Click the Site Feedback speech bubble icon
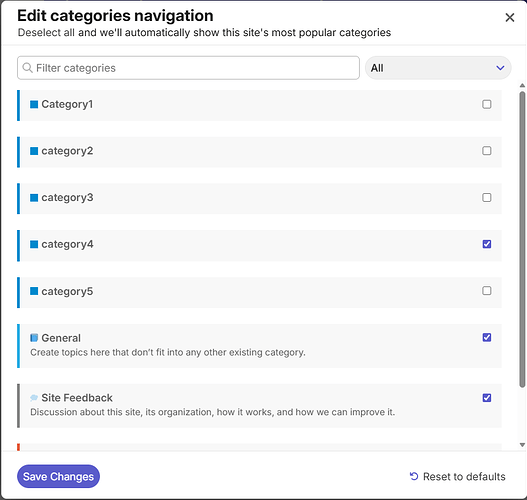Viewport: 527px width, 500px height. tap(34, 398)
